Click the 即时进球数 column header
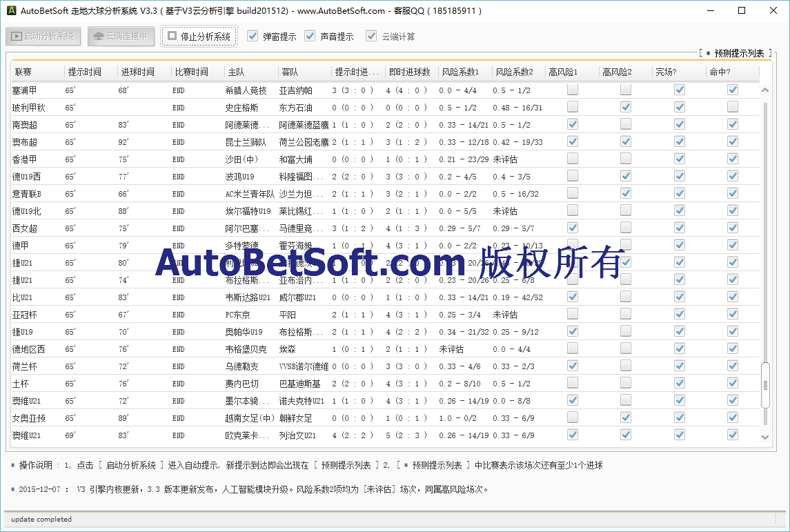This screenshot has height=532, width=790. pyautogui.click(x=411, y=72)
